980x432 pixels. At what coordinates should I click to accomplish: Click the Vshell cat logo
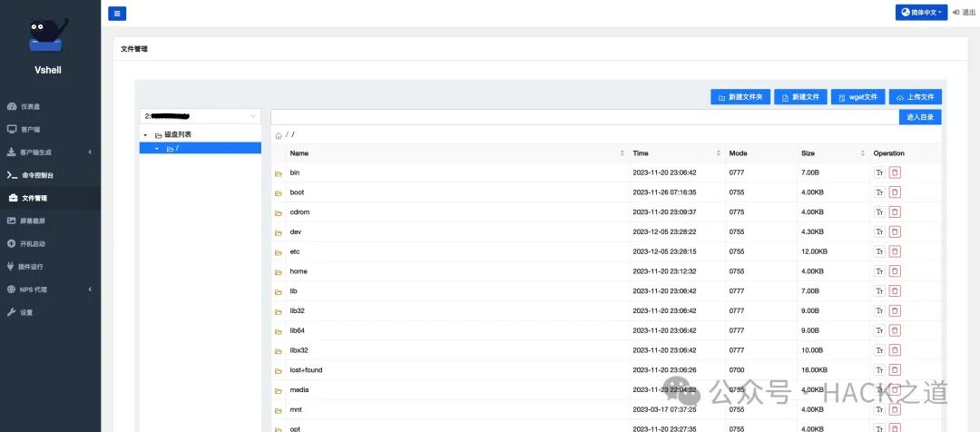[48, 34]
